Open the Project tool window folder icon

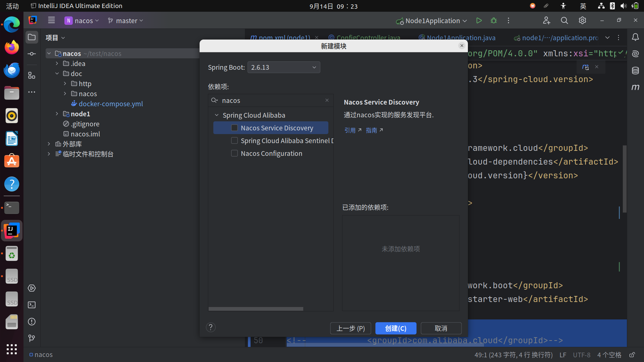(x=32, y=37)
